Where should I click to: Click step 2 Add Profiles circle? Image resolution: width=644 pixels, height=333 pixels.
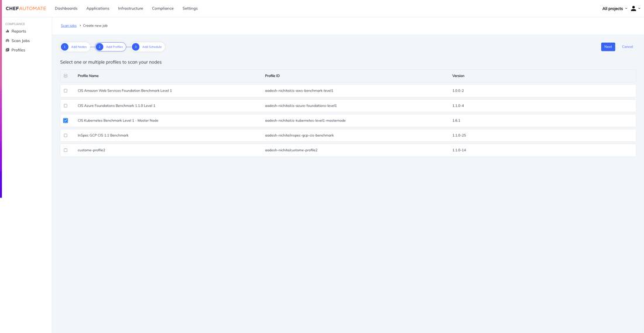pyautogui.click(x=100, y=47)
